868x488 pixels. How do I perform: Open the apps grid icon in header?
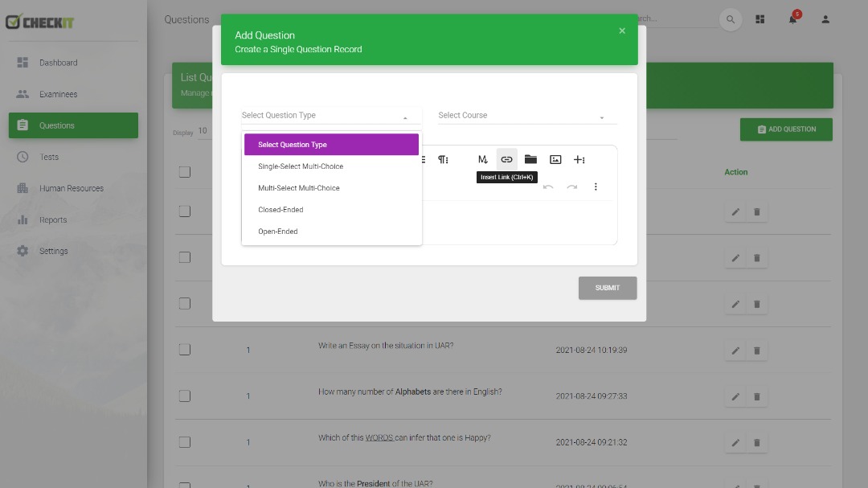(760, 19)
